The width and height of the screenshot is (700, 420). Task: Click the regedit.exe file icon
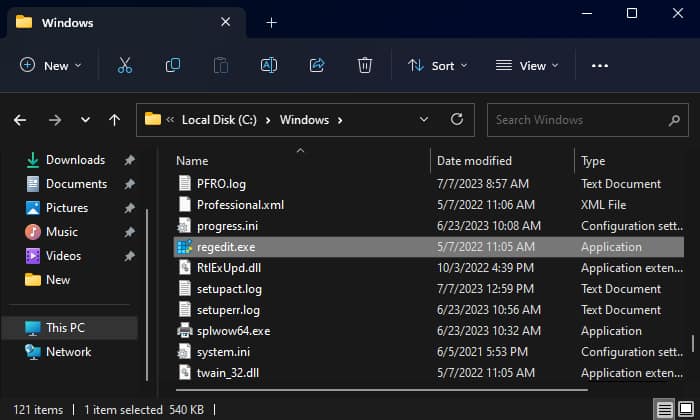(x=184, y=247)
